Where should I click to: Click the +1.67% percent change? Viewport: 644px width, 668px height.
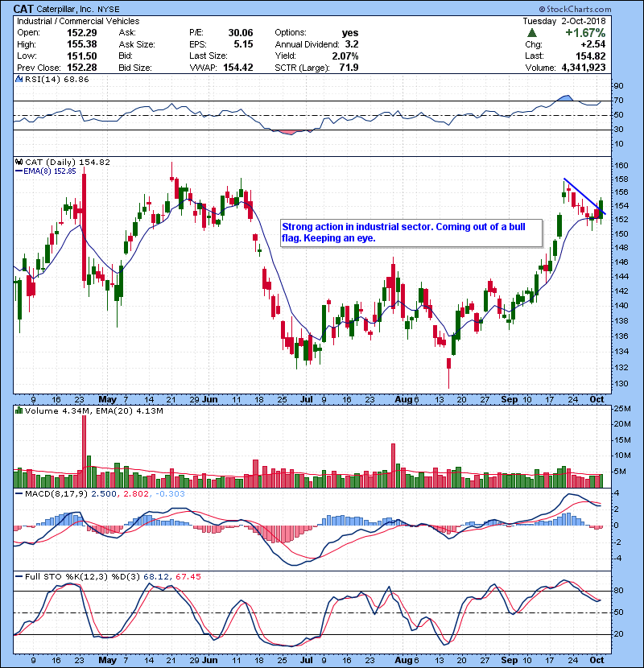[x=585, y=33]
